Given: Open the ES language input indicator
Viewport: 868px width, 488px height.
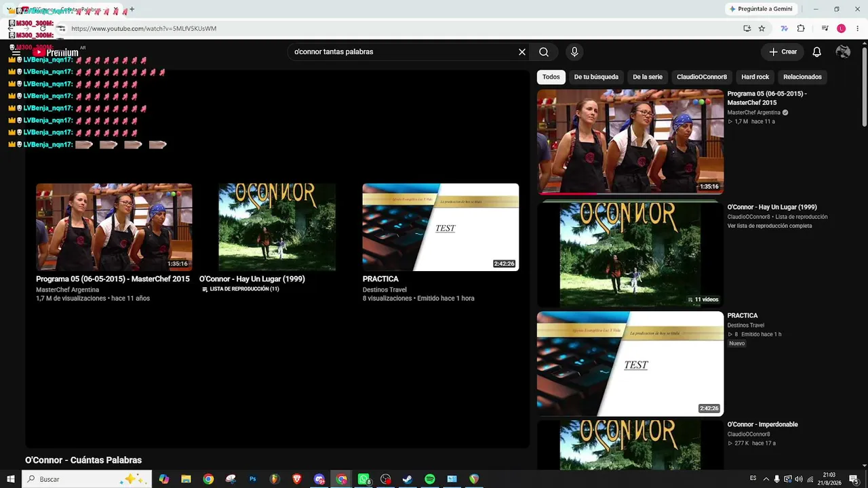Looking at the screenshot, I should (753, 479).
